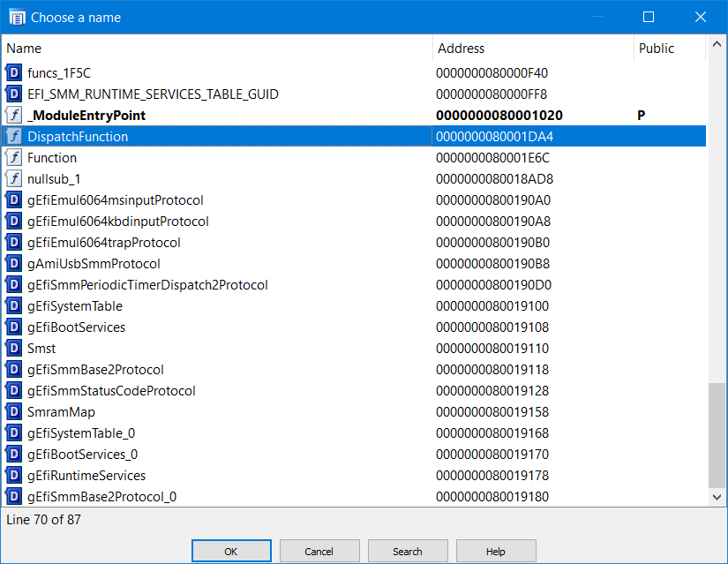Screen dimensions: 728x564
Task: Close the Choose a name dialog
Action: click(701, 17)
